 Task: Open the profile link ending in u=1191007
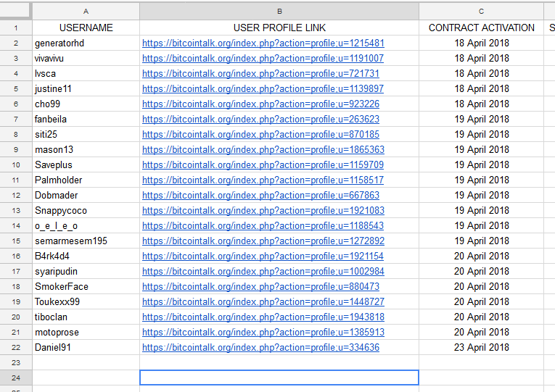click(x=263, y=58)
